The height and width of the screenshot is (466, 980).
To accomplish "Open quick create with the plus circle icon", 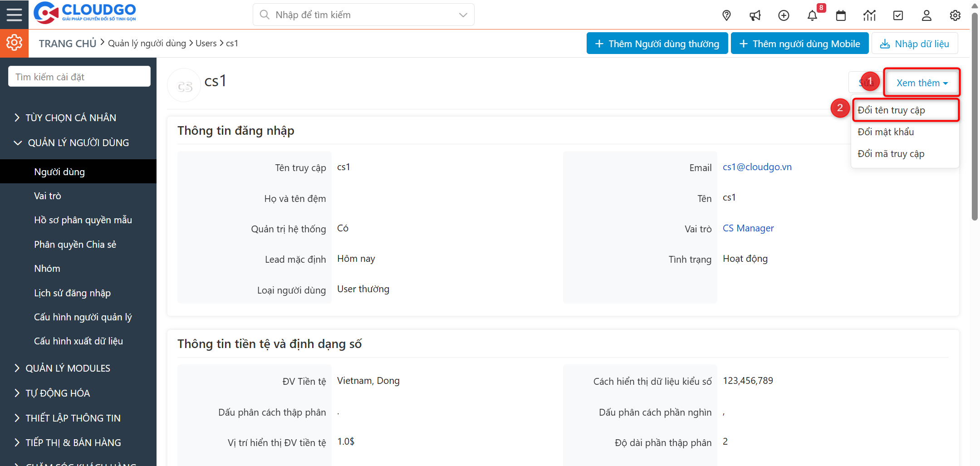I will (x=784, y=15).
